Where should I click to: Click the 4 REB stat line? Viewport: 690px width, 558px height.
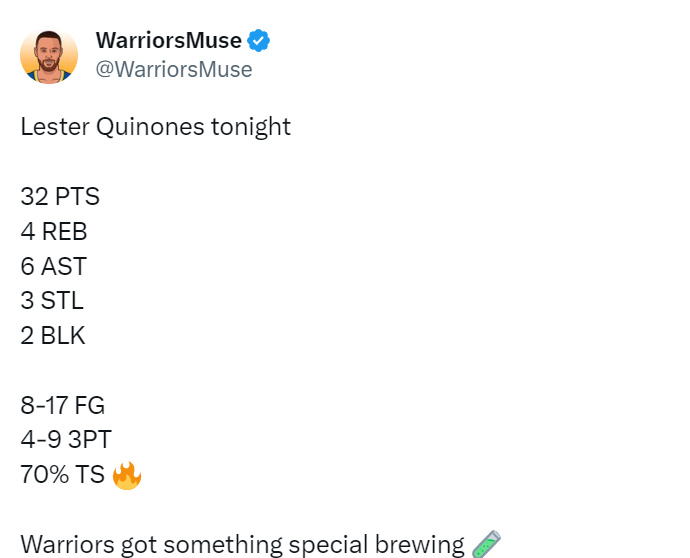pos(54,232)
